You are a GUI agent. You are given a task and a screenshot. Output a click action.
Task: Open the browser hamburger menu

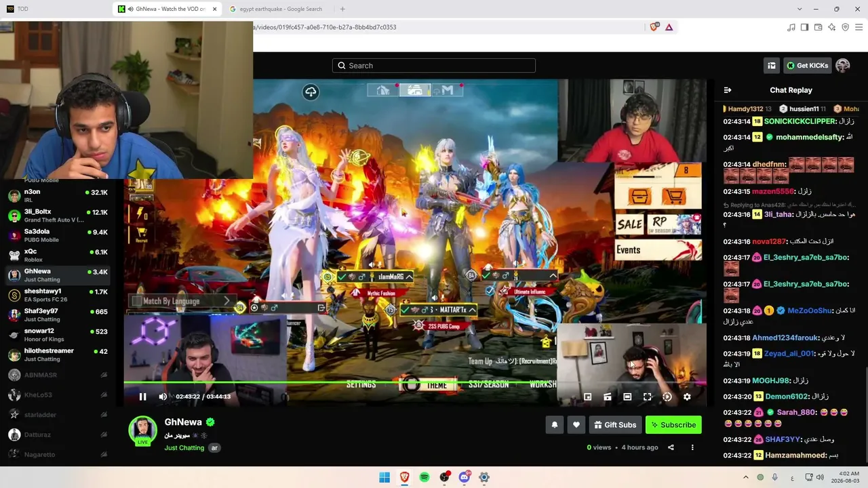(x=859, y=27)
